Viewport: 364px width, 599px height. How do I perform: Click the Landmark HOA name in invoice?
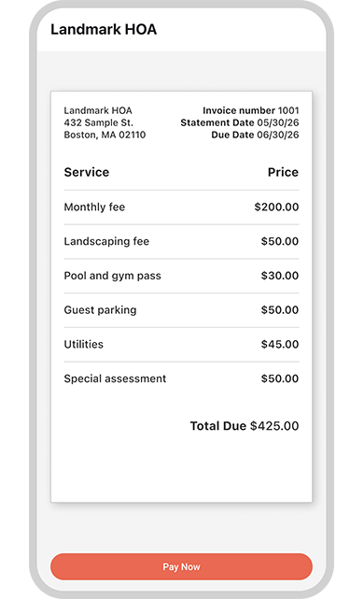tap(98, 110)
